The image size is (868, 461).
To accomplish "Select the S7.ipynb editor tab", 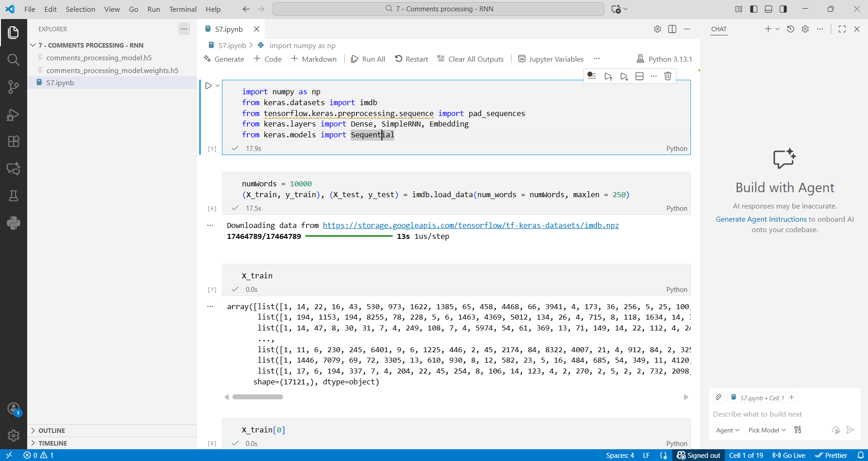I will [x=229, y=29].
